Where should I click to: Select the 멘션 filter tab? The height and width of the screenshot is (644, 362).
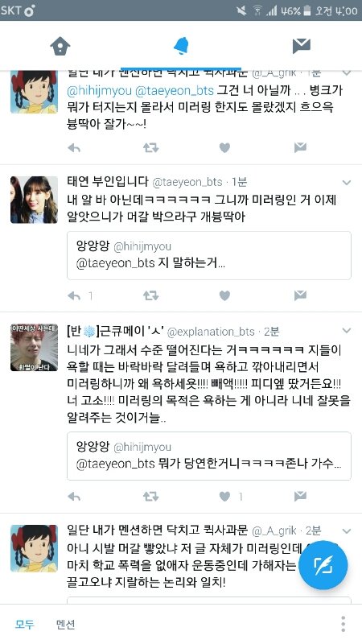coord(66,625)
